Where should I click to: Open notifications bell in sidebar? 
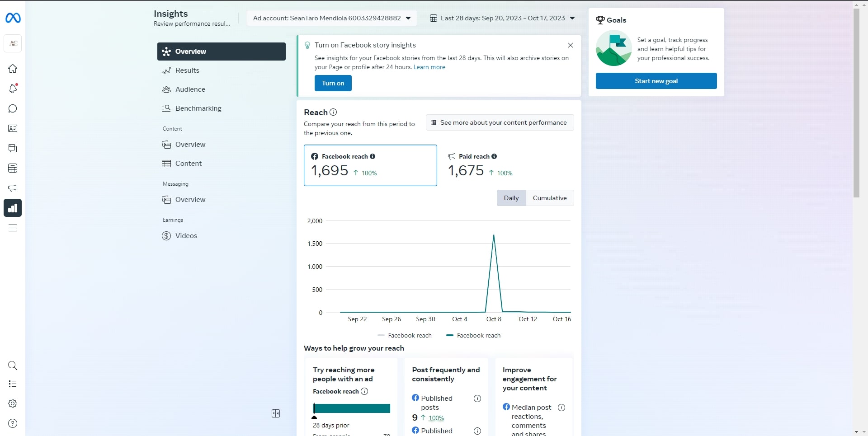pyautogui.click(x=13, y=89)
